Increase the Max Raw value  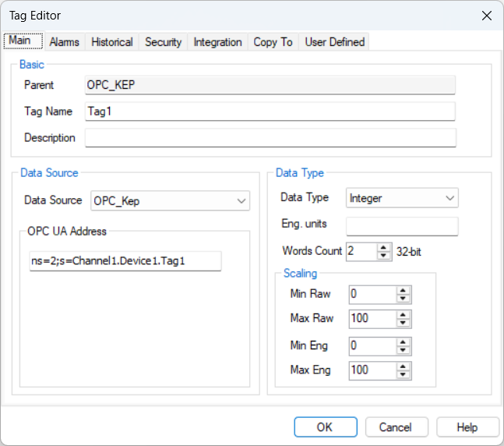[x=403, y=315]
